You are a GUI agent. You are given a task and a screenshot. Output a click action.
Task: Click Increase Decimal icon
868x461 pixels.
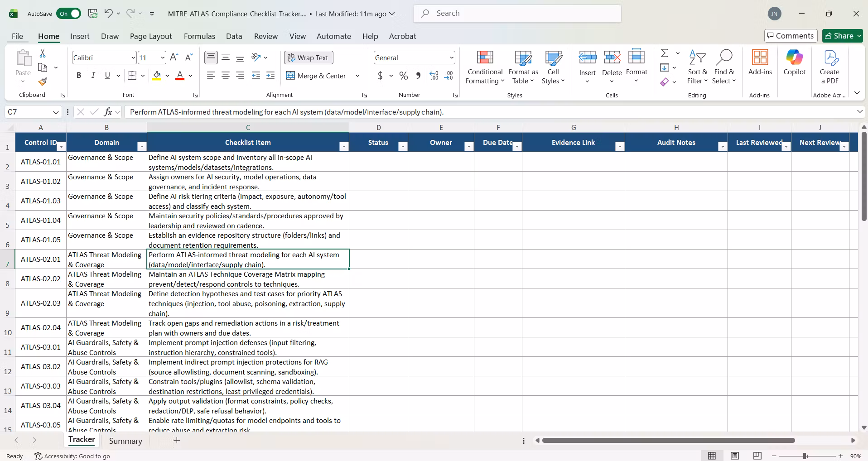(x=434, y=76)
